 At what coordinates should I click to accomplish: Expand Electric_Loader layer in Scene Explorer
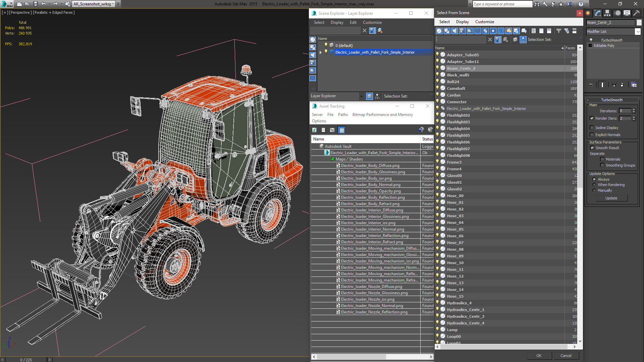(x=321, y=52)
